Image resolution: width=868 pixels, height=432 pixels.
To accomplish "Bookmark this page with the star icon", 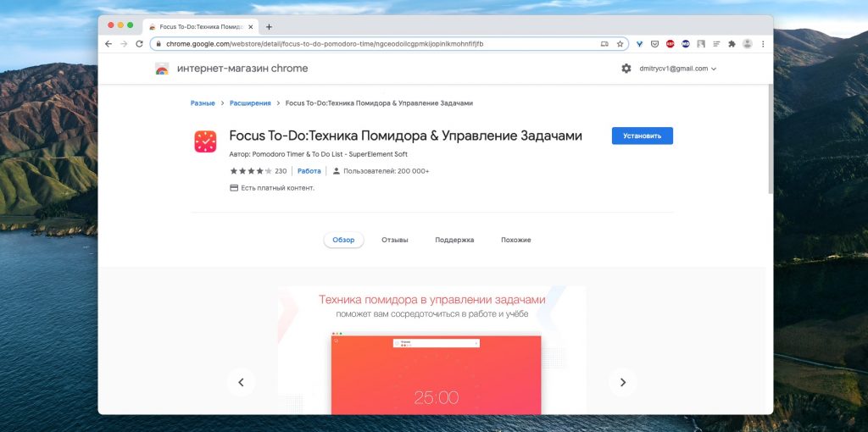I will click(620, 44).
